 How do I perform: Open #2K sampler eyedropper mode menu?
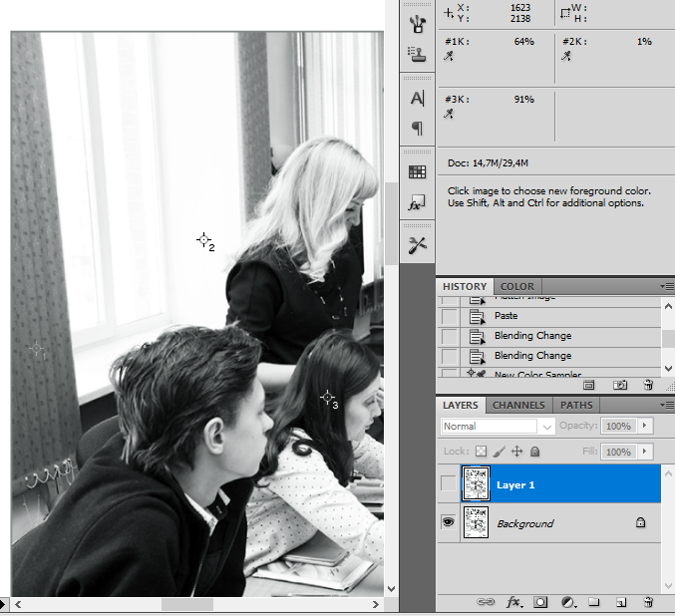point(566,56)
